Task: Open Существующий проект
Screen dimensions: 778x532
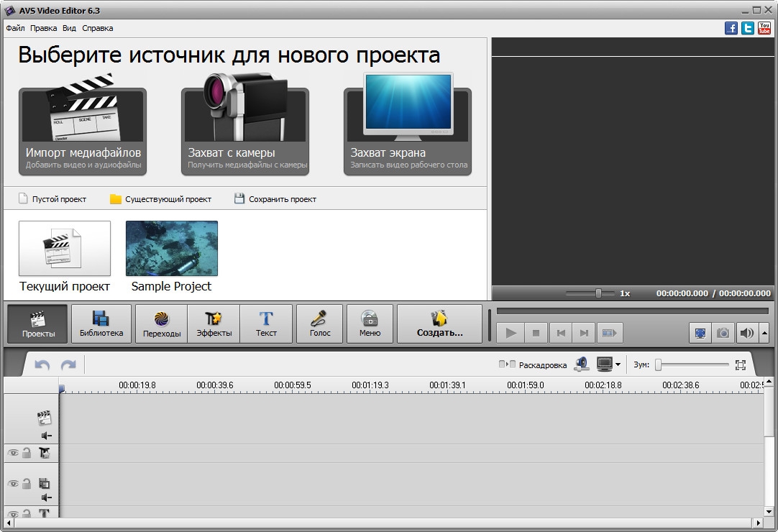Action: coord(161,199)
